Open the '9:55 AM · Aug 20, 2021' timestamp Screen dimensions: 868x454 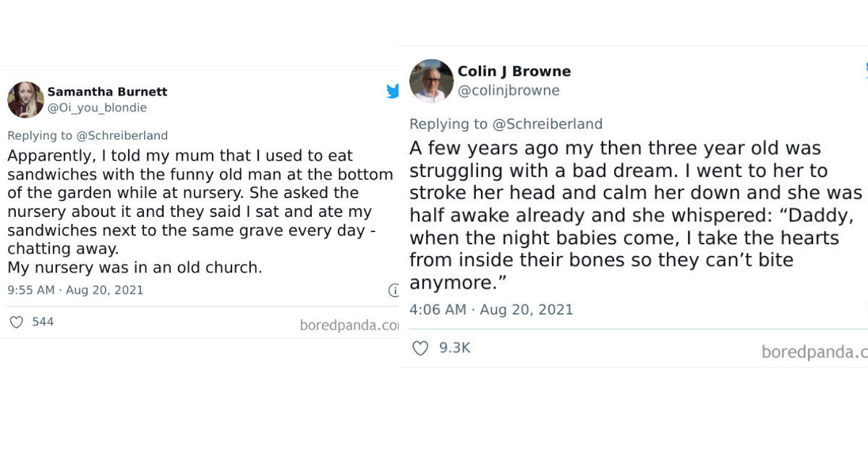coord(75,290)
